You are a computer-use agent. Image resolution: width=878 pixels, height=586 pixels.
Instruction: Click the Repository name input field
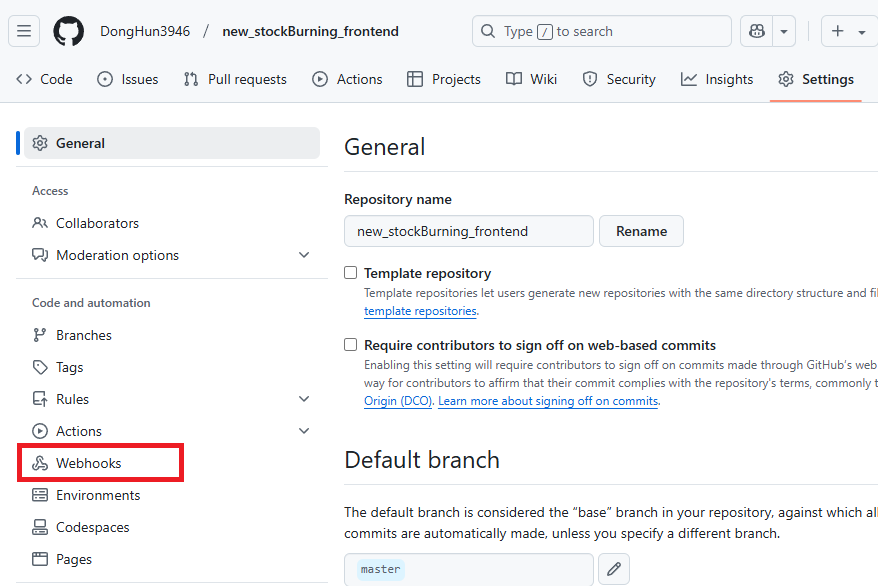coord(469,231)
